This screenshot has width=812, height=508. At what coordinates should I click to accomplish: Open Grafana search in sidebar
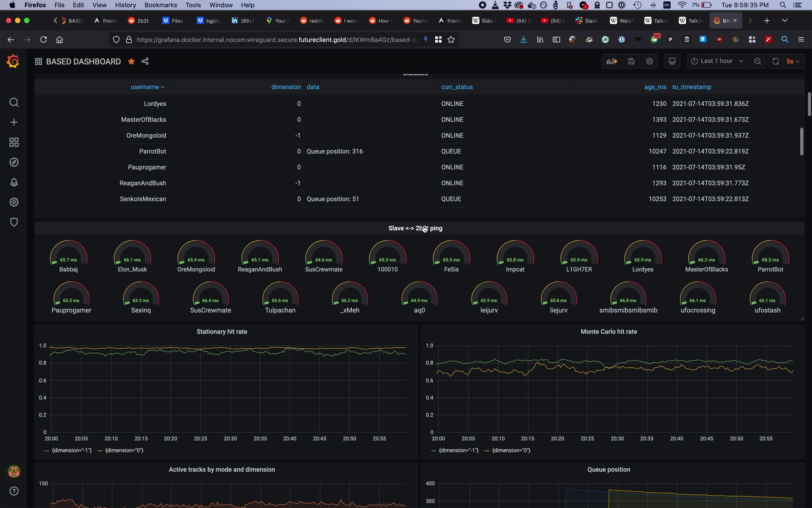click(x=14, y=102)
